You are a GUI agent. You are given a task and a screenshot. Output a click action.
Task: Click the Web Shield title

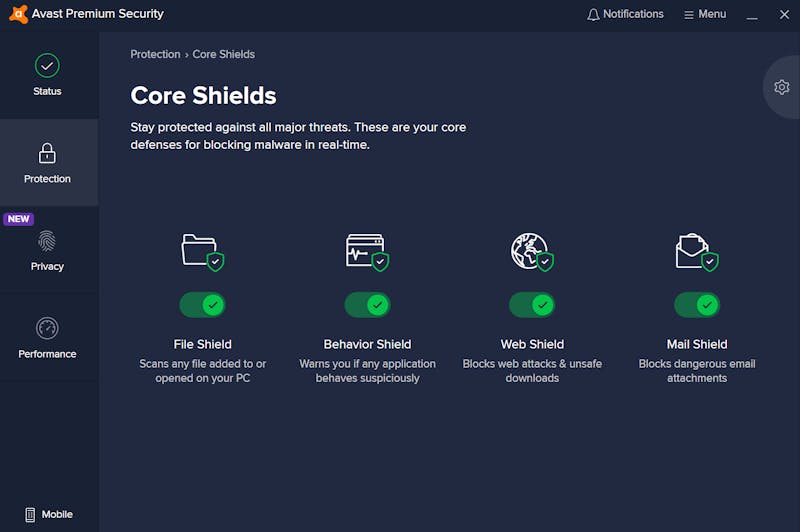[x=532, y=344]
